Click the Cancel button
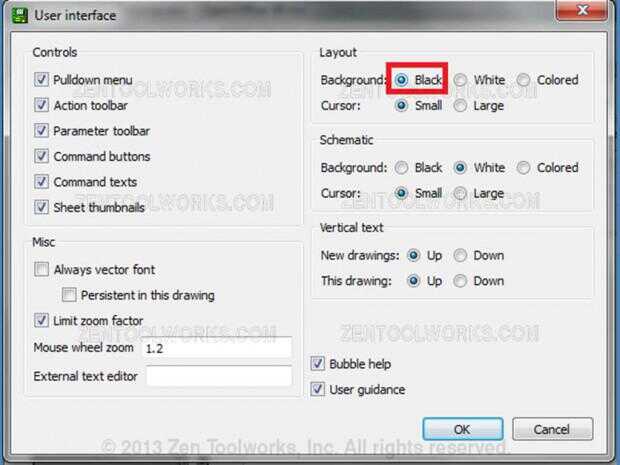The image size is (620, 465). (552, 429)
